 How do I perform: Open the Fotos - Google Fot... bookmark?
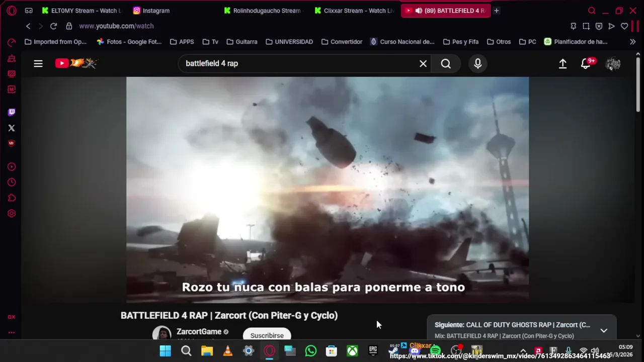pyautogui.click(x=129, y=42)
